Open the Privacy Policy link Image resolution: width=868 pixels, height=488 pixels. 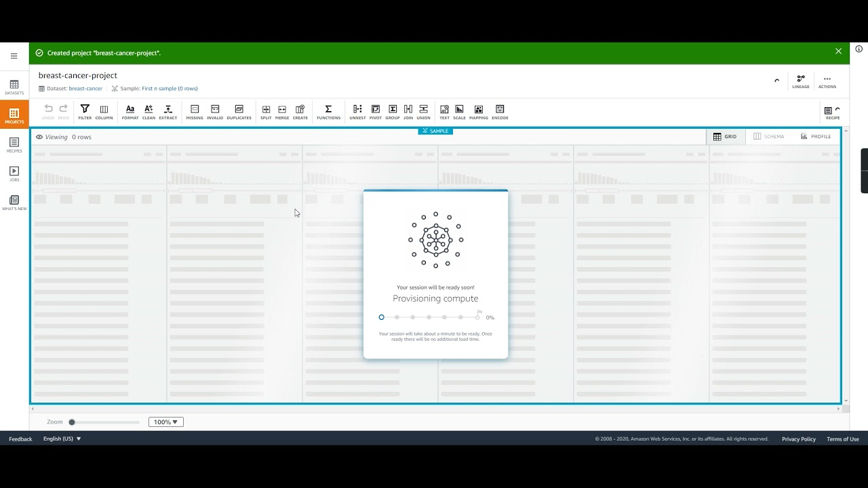(x=799, y=439)
